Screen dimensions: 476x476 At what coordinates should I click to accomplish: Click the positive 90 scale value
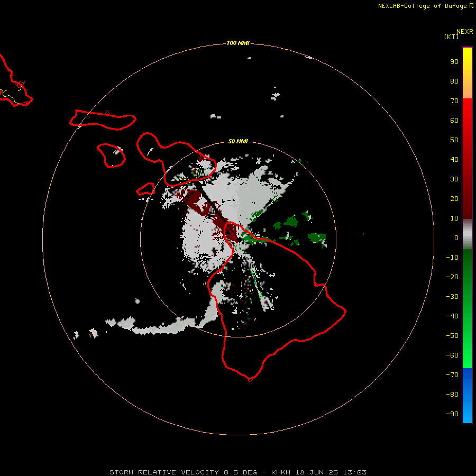click(x=454, y=62)
